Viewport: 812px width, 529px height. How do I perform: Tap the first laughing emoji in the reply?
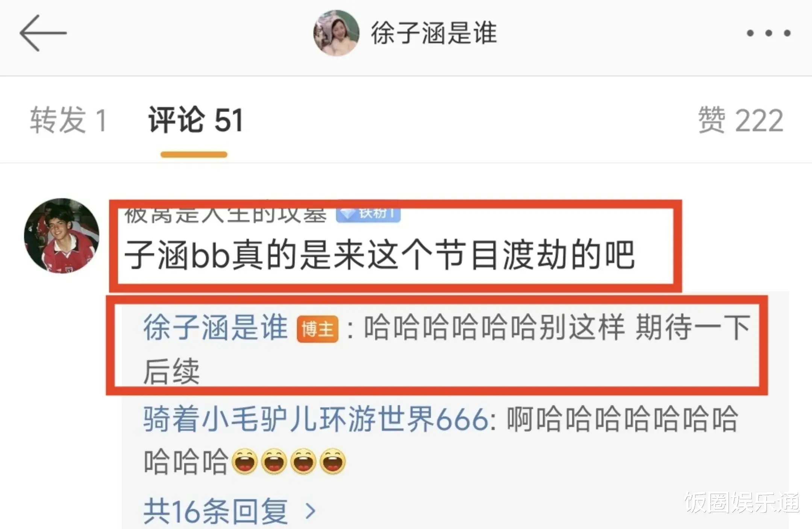click(x=245, y=462)
